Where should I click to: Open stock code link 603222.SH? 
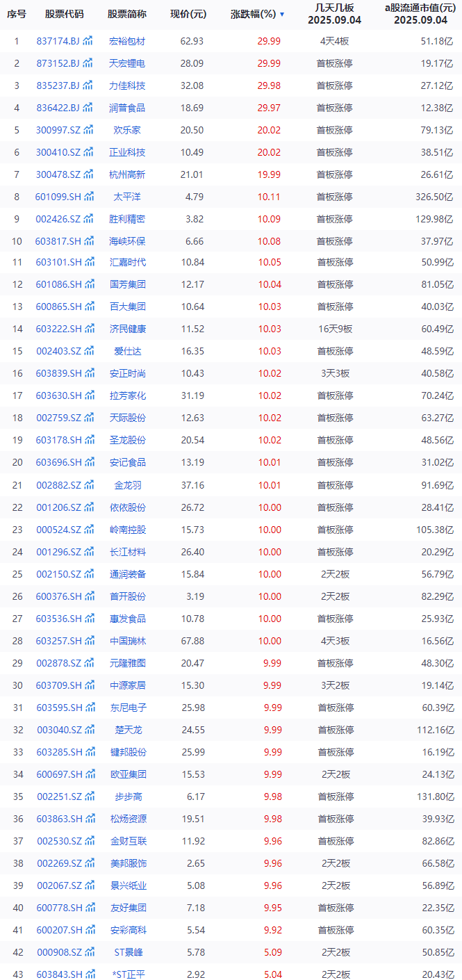58,329
